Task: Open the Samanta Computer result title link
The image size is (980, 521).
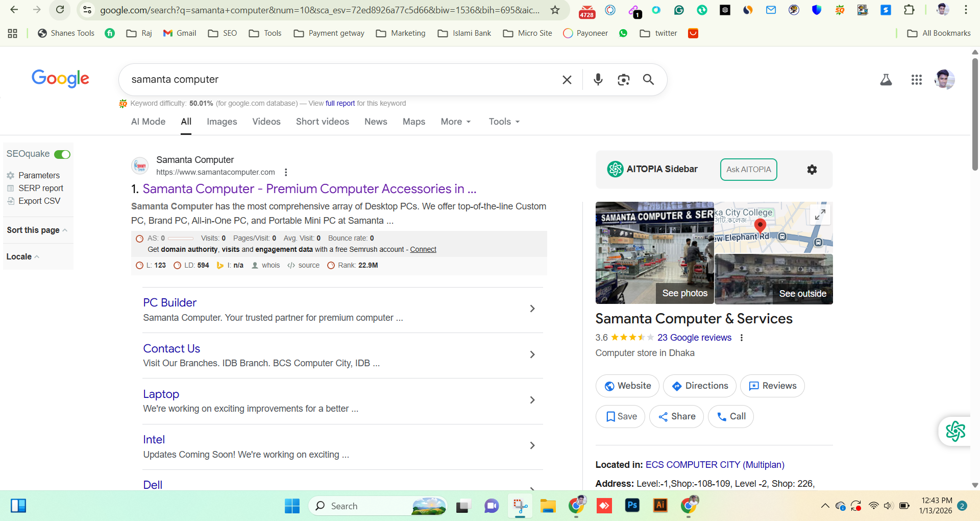Action: [x=309, y=189]
